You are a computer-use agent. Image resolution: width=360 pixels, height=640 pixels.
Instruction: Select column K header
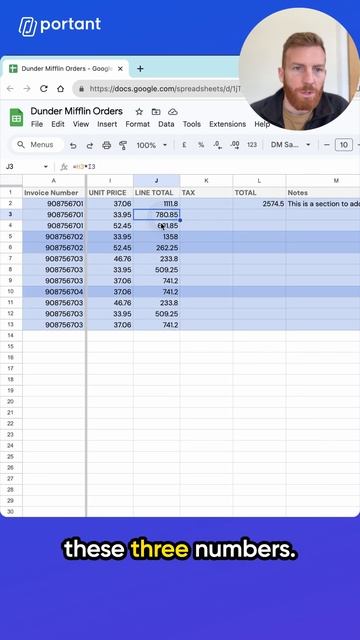[206, 181]
